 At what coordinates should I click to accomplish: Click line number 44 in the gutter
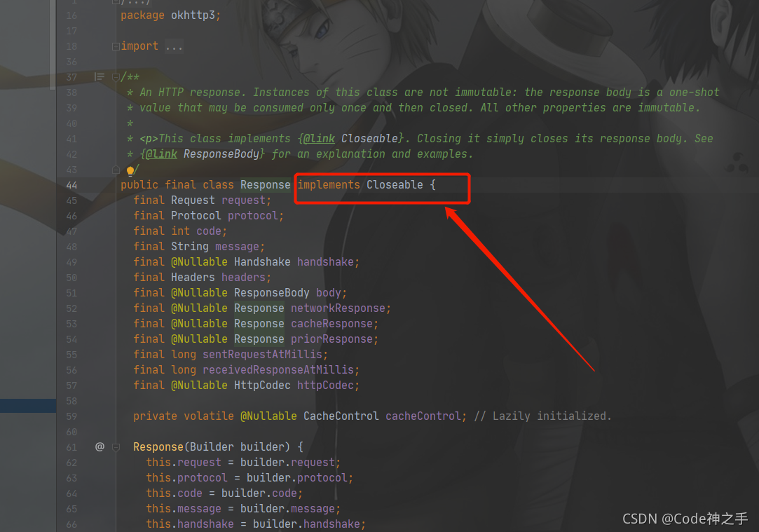coord(71,185)
